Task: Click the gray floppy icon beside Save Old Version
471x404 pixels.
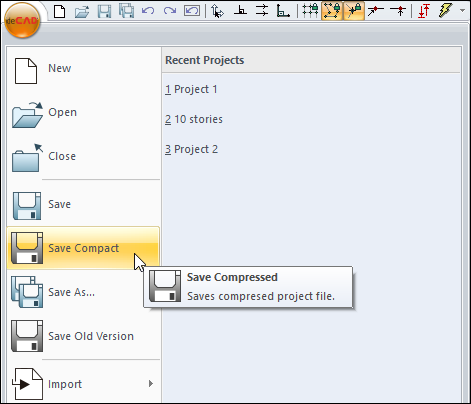Action: [x=27, y=336]
